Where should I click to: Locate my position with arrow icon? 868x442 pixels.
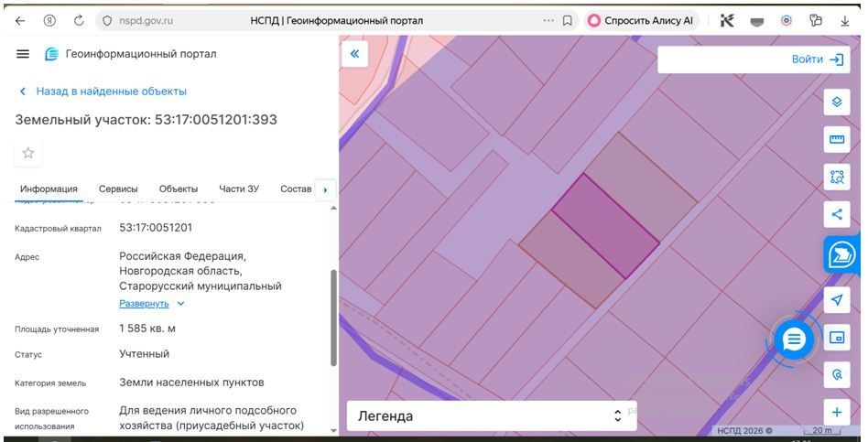pyautogui.click(x=837, y=300)
